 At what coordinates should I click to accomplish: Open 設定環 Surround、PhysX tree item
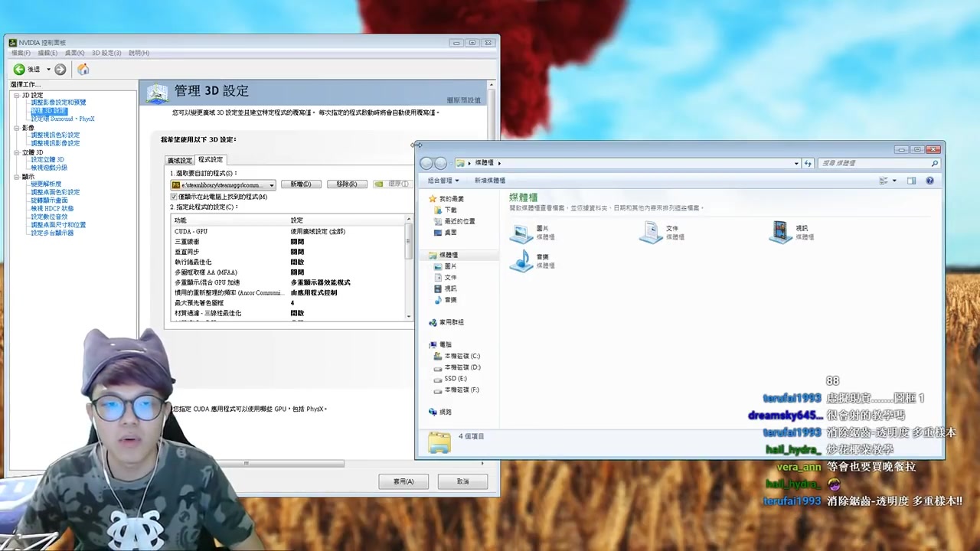[x=63, y=119]
